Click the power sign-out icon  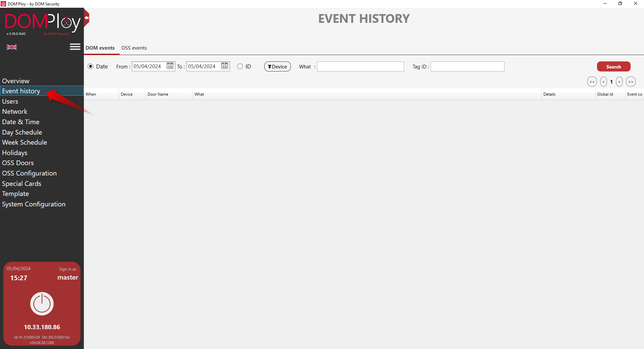coord(42,304)
